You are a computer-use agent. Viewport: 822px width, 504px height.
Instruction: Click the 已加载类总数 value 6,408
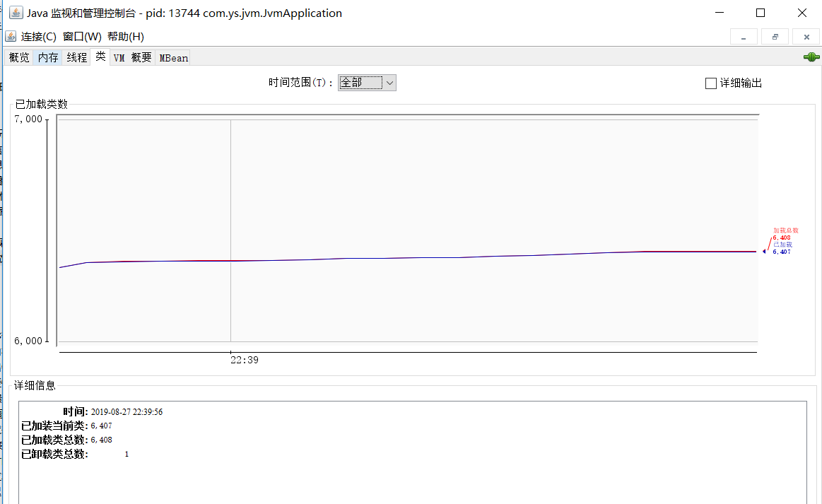pyautogui.click(x=101, y=440)
